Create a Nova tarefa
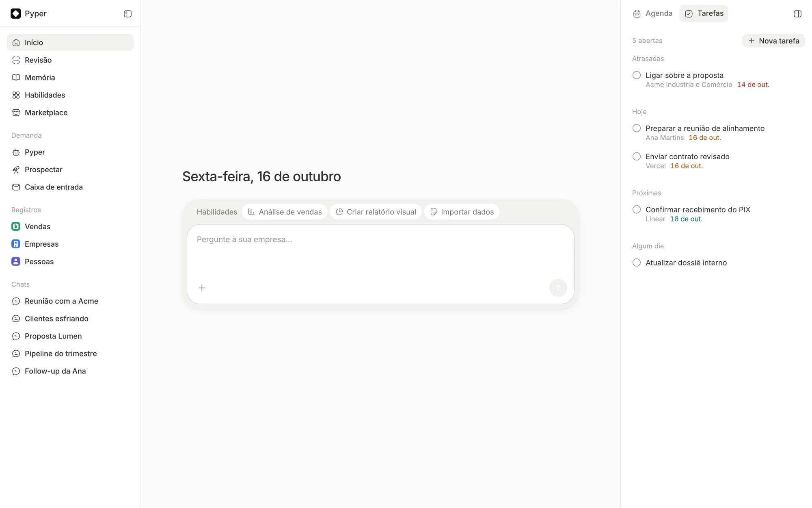 773,41
